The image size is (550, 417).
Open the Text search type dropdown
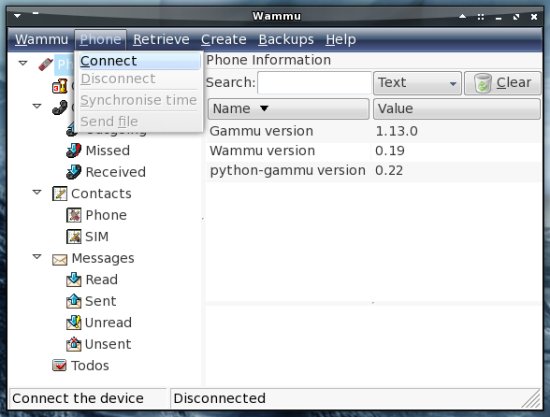click(417, 83)
